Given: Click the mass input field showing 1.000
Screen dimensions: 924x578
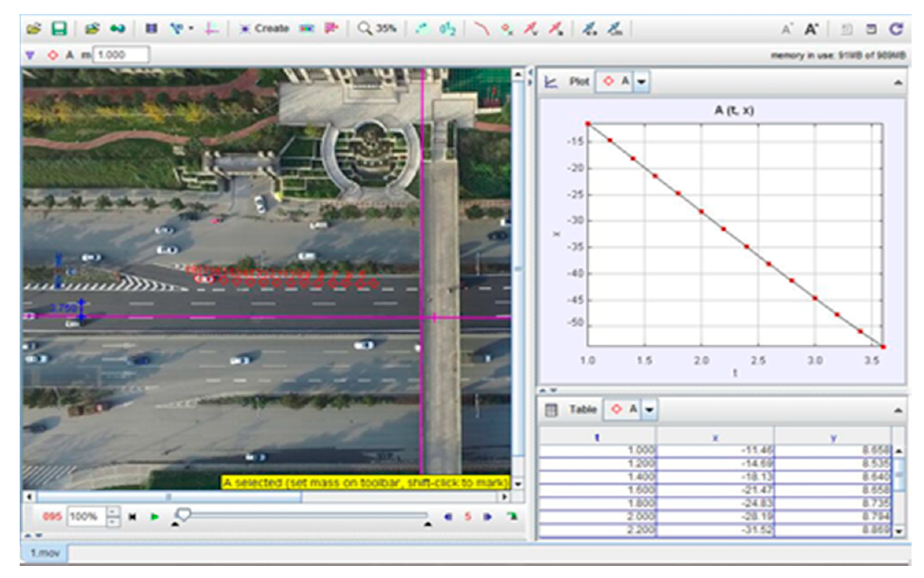Looking at the screenshot, I should point(120,55).
